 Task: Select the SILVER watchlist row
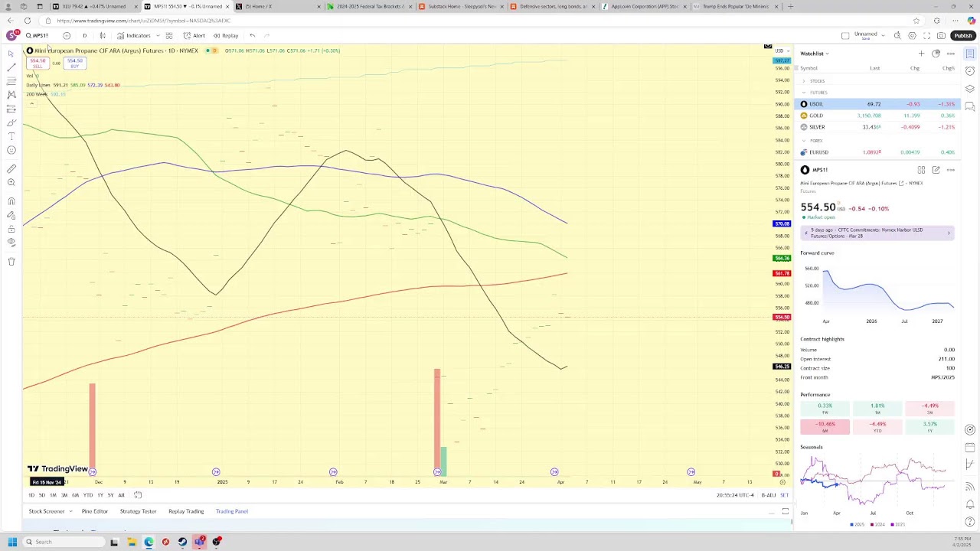[877, 127]
